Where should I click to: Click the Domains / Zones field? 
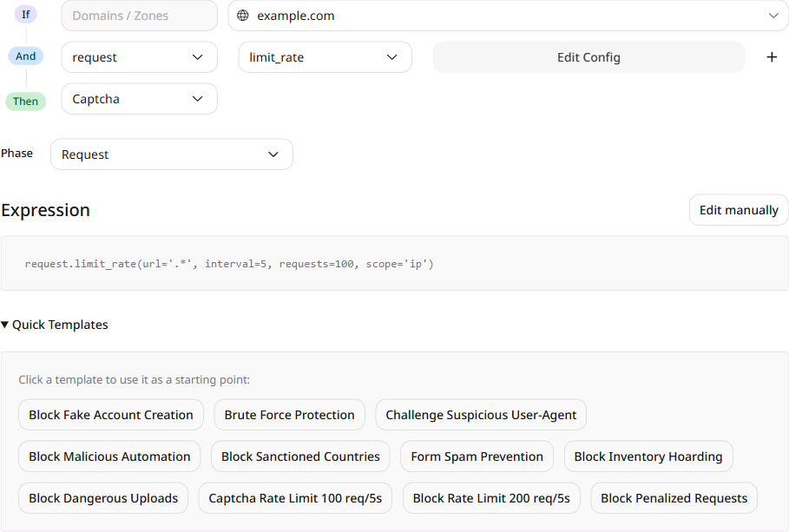pos(140,16)
